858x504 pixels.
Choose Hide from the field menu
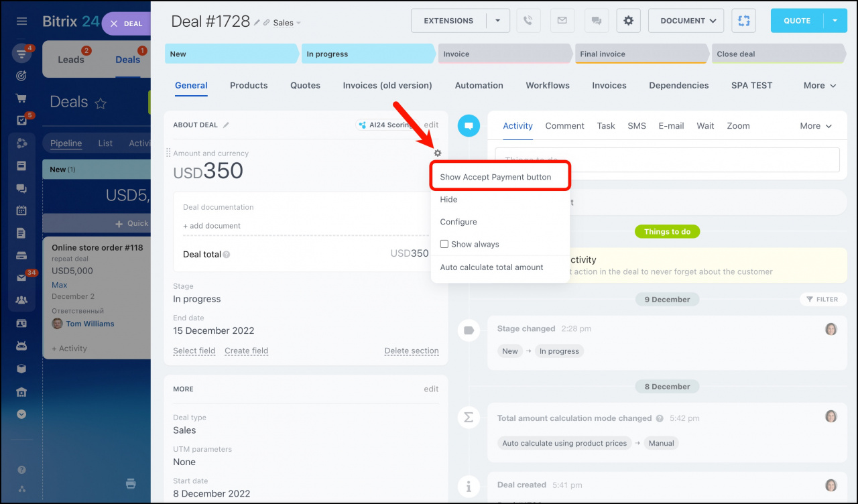pos(500,200)
